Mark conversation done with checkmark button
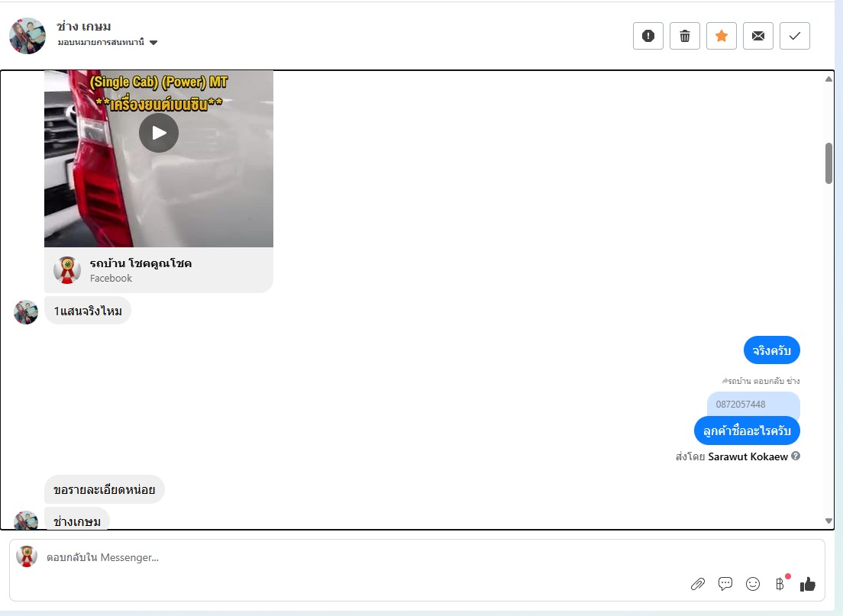The image size is (843, 616). pyautogui.click(x=795, y=36)
